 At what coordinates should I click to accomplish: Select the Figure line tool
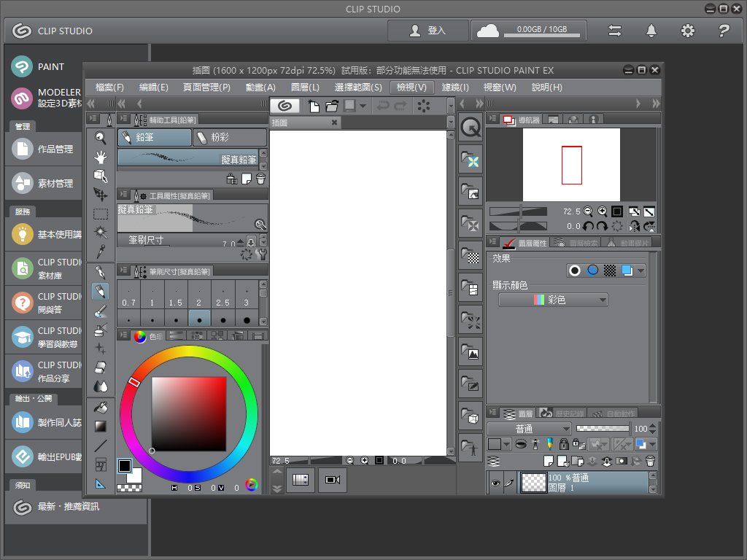pos(101,446)
